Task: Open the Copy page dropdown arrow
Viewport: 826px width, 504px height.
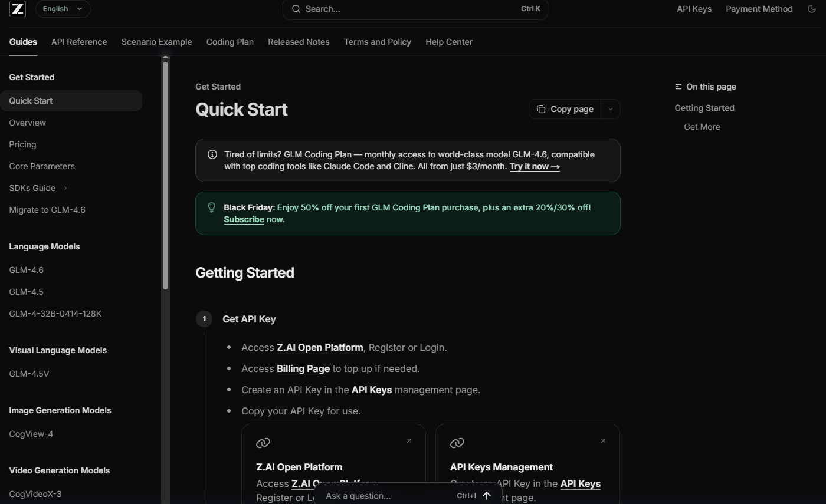Action: point(611,109)
